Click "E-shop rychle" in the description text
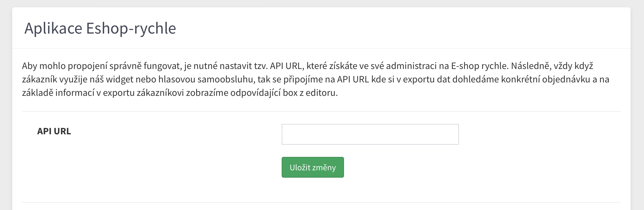Image resolution: width=644 pixels, height=210 pixels. 479,66
